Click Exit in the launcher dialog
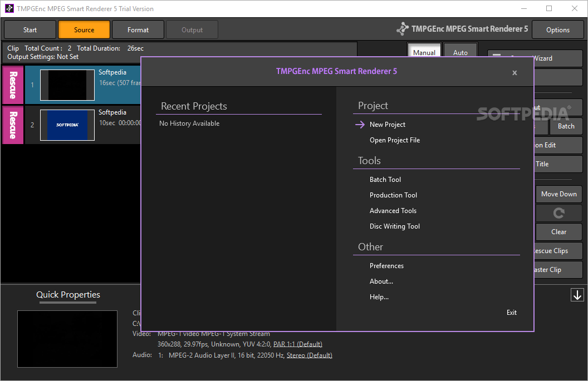 [x=512, y=313]
